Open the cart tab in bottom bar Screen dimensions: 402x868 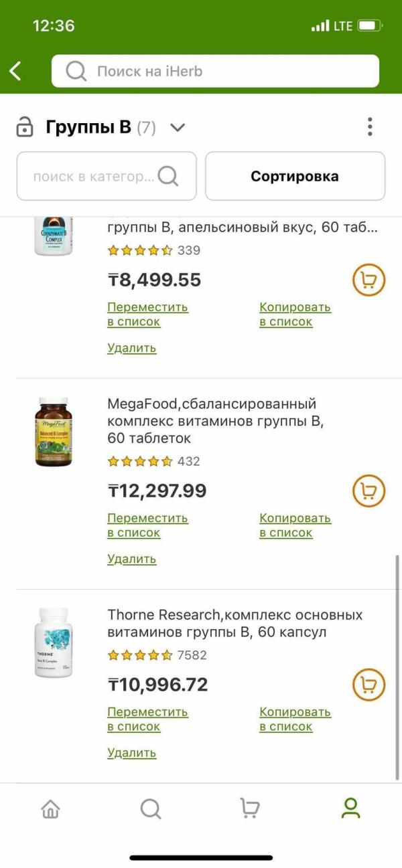pyautogui.click(x=250, y=808)
